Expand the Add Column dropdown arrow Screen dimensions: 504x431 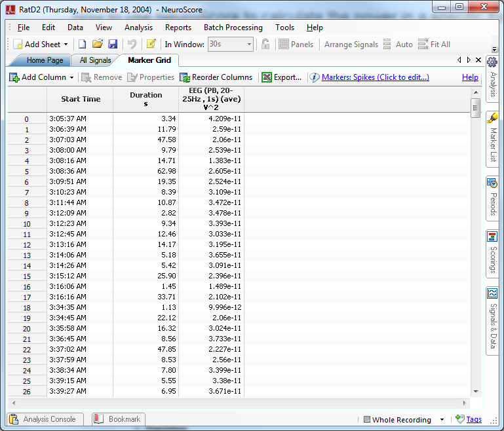point(71,77)
